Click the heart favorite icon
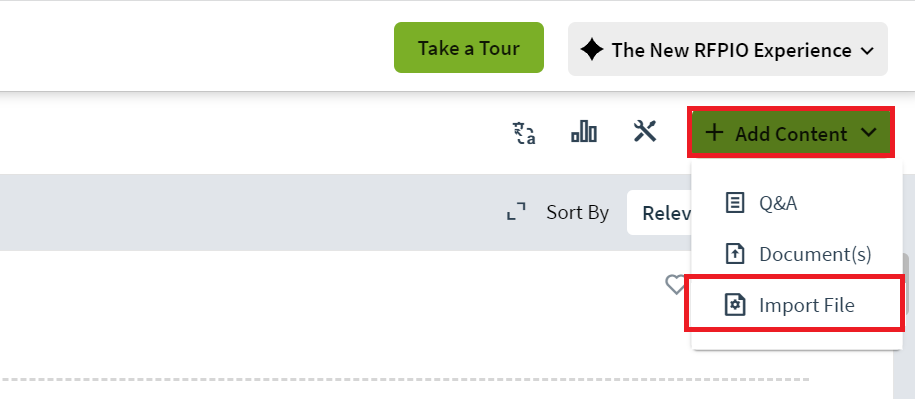This screenshot has width=915, height=399. pos(676,285)
